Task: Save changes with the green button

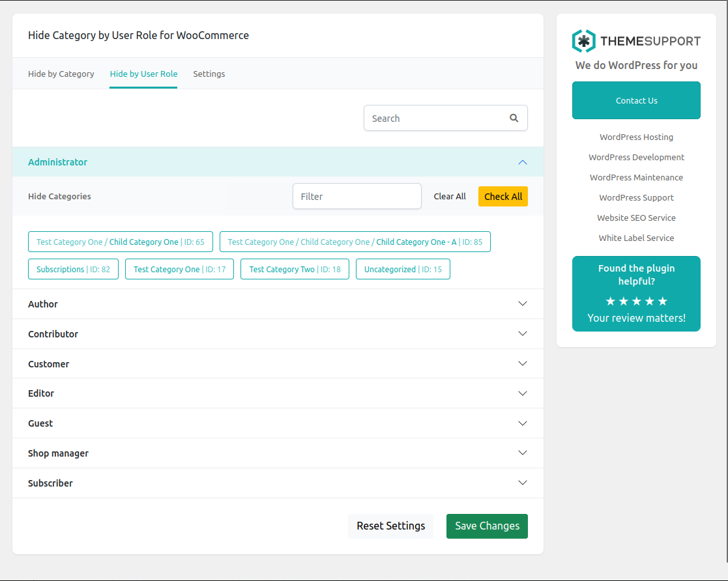Action: click(x=487, y=526)
